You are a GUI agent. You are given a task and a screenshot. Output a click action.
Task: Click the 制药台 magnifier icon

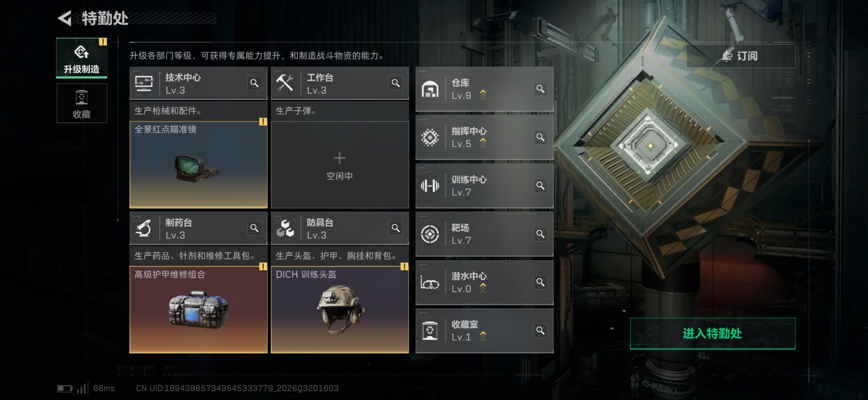coord(254,228)
